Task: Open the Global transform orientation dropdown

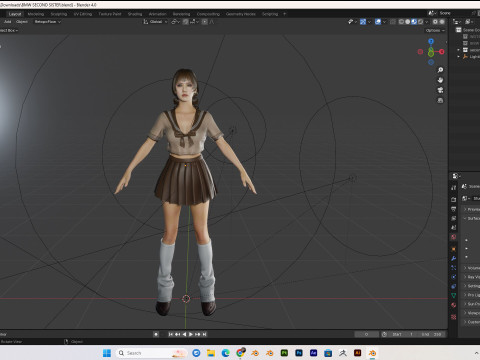Action: point(155,22)
